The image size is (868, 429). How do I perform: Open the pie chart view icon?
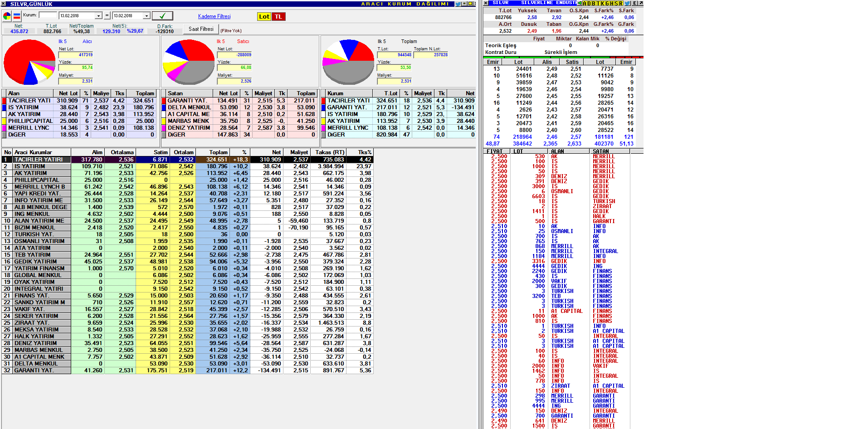coord(7,16)
